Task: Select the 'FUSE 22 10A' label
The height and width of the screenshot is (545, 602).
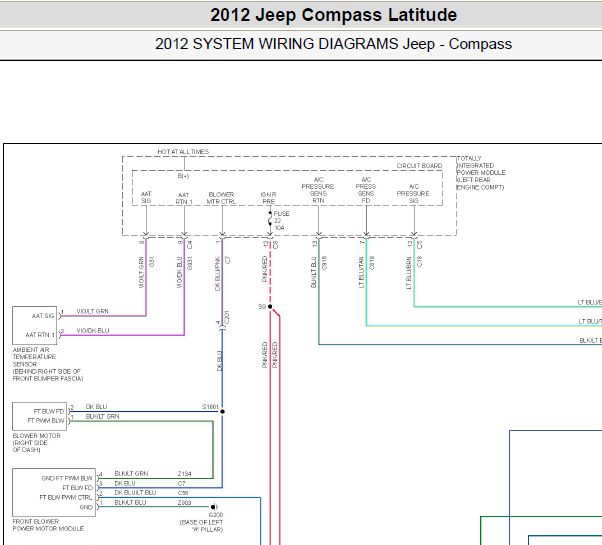Action: tap(281, 221)
